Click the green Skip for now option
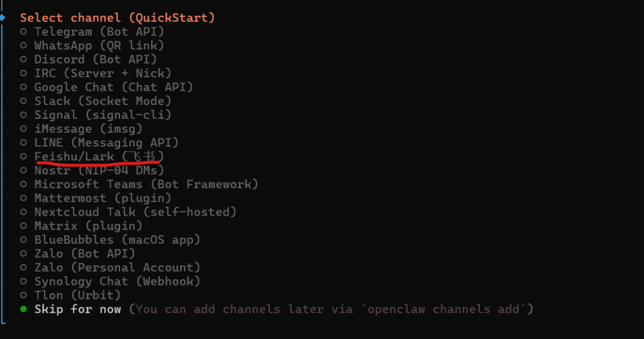644x339 pixels. coord(77,309)
